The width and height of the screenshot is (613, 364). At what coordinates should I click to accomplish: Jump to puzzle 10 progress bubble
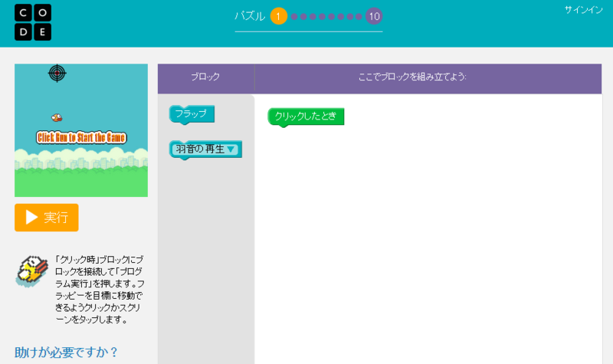(374, 16)
